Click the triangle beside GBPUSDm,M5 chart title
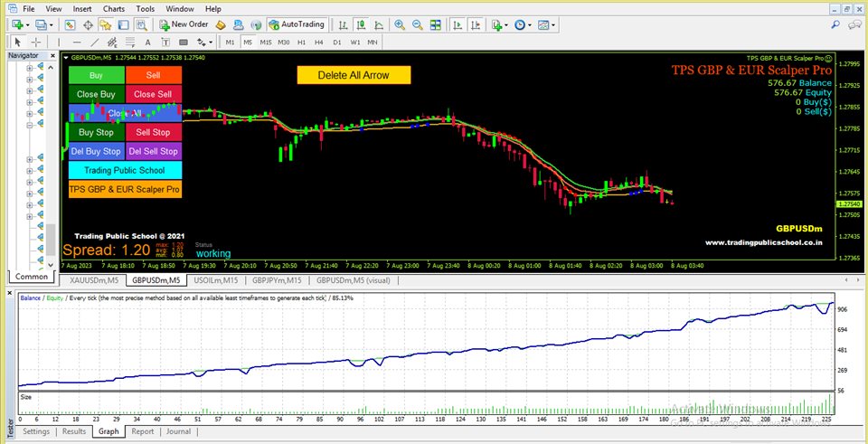Viewport: 868px width, 444px height. [x=66, y=57]
